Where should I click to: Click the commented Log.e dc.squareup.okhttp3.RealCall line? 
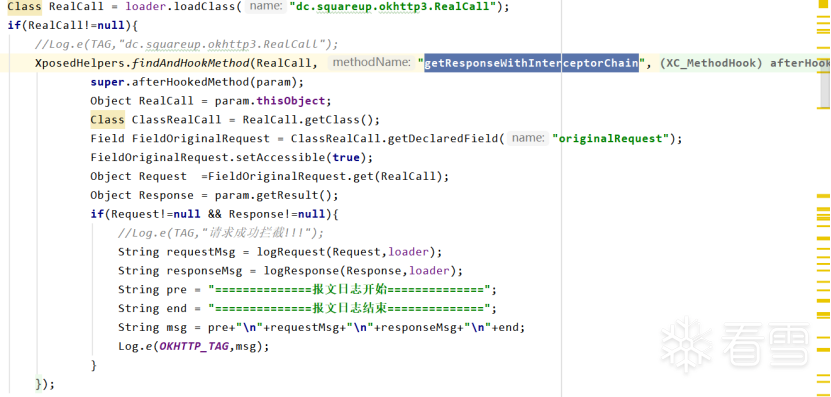[187, 44]
